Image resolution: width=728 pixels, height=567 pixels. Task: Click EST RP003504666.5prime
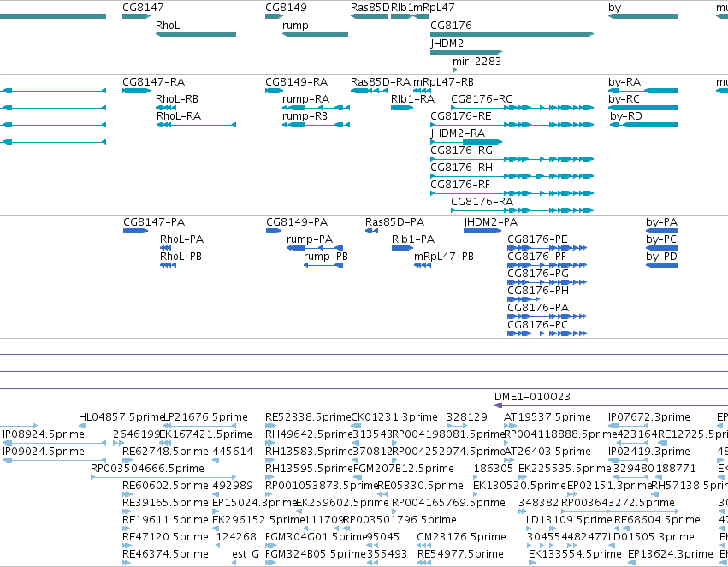pyautogui.click(x=148, y=469)
